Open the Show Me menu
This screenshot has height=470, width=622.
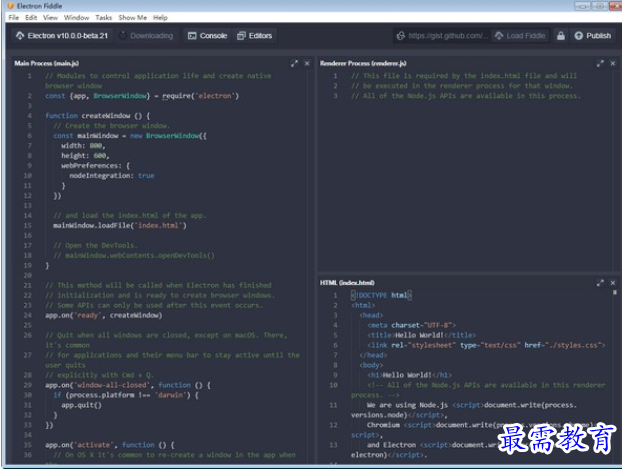132,17
